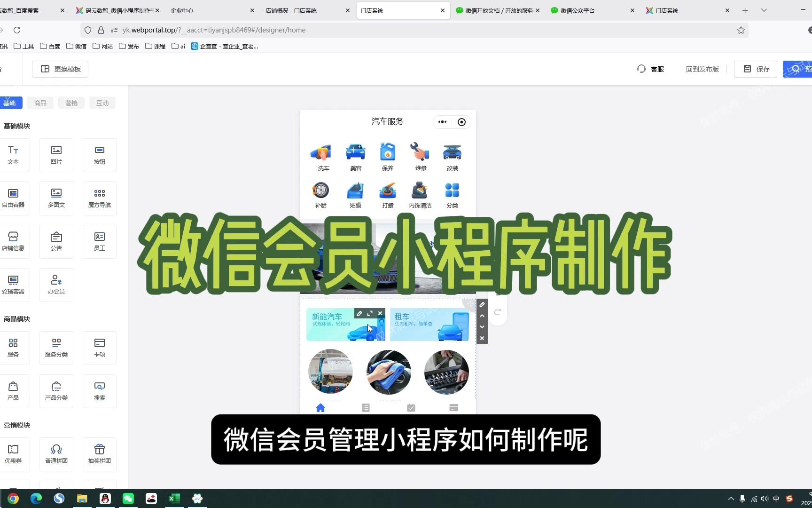Add the 普通拼团 group-buy module
The image size is (812, 508).
click(56, 454)
